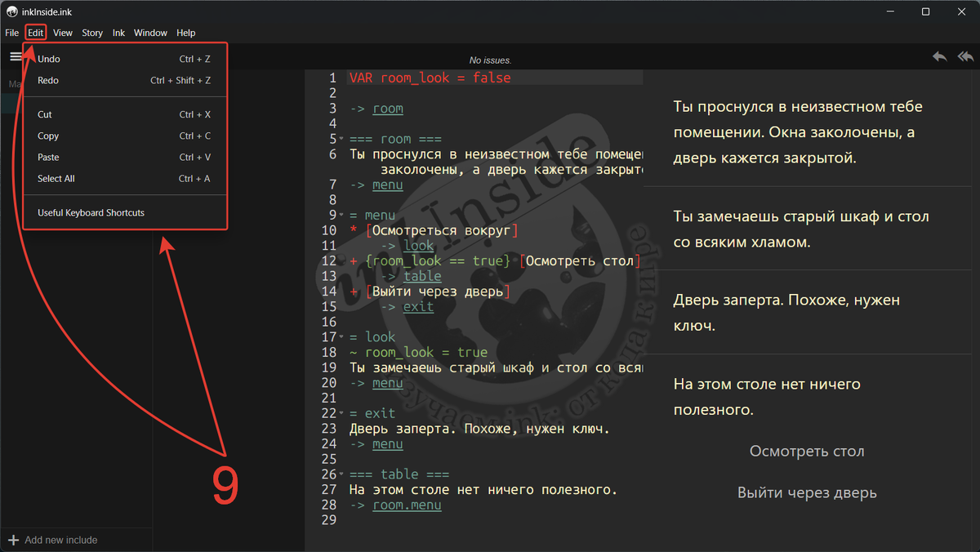
Task: Click story output paragraph Ты замечаешь
Action: pyautogui.click(x=801, y=229)
